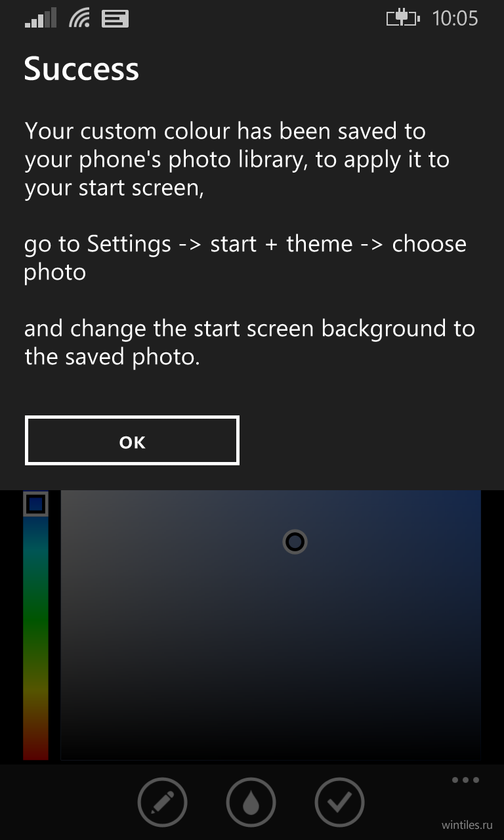Tap the Wi-Fi status icon
The width and height of the screenshot is (504, 840).
click(x=79, y=18)
